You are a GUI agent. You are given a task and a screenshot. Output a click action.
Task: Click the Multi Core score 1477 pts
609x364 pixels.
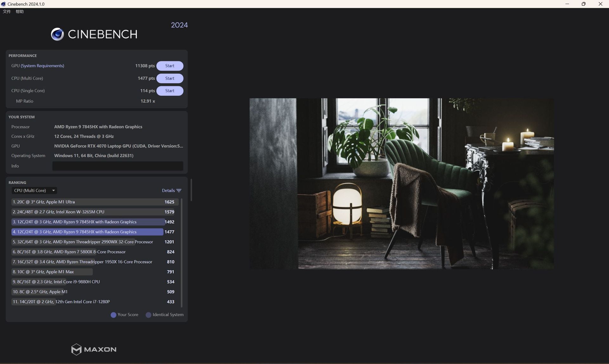point(146,78)
